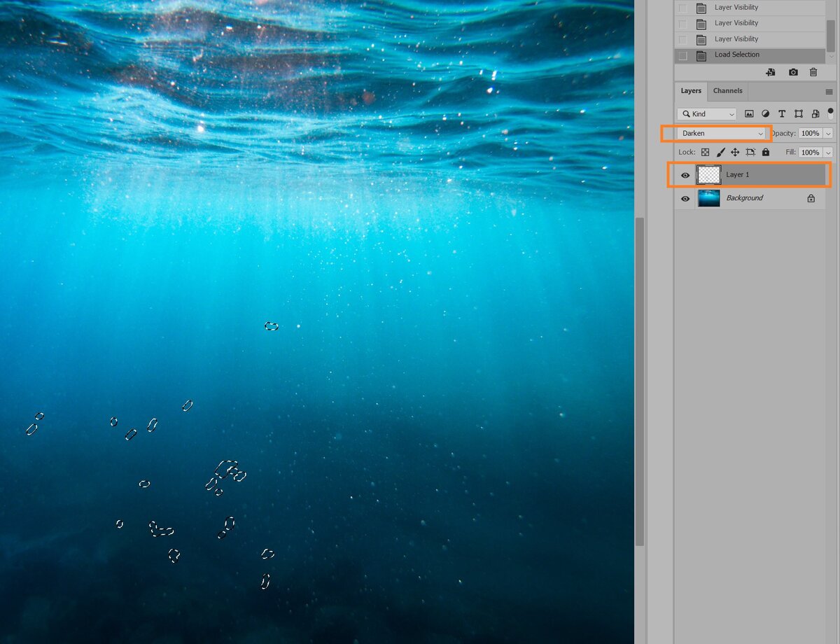Image resolution: width=840 pixels, height=644 pixels.
Task: Filter layers by shape layers icon
Action: (799, 113)
